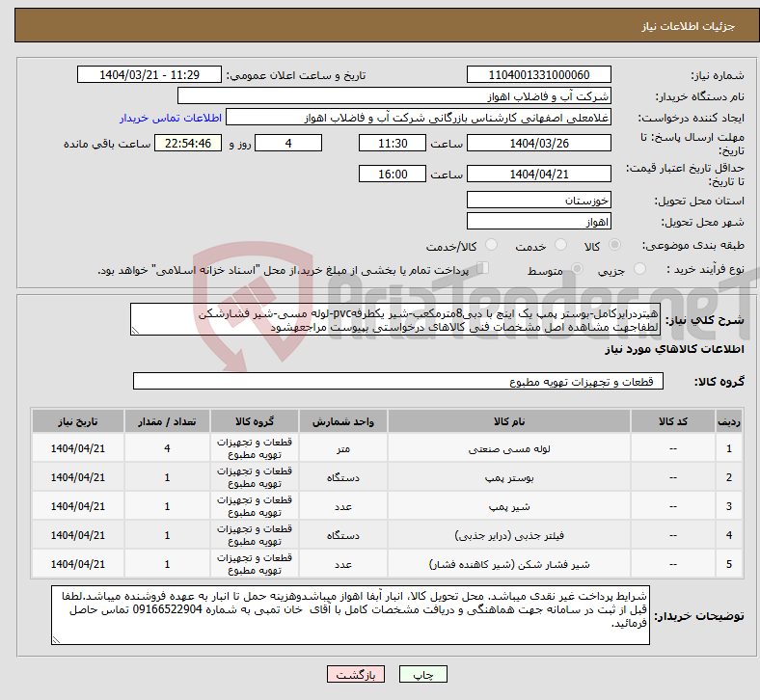The width and height of the screenshot is (760, 700).
Task: Select the جزیی purchase type radio
Action: click(x=639, y=269)
